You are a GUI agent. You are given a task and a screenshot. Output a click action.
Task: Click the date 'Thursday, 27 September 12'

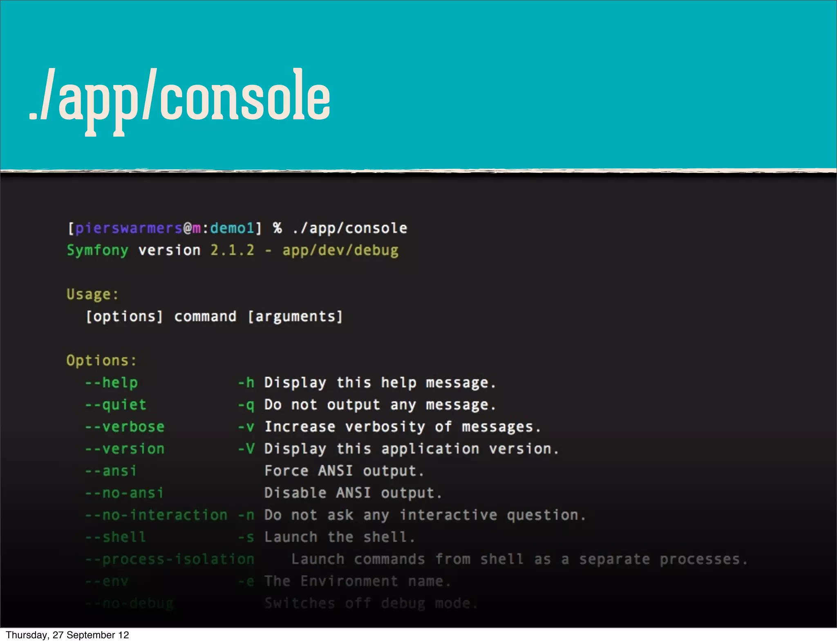pos(67,635)
